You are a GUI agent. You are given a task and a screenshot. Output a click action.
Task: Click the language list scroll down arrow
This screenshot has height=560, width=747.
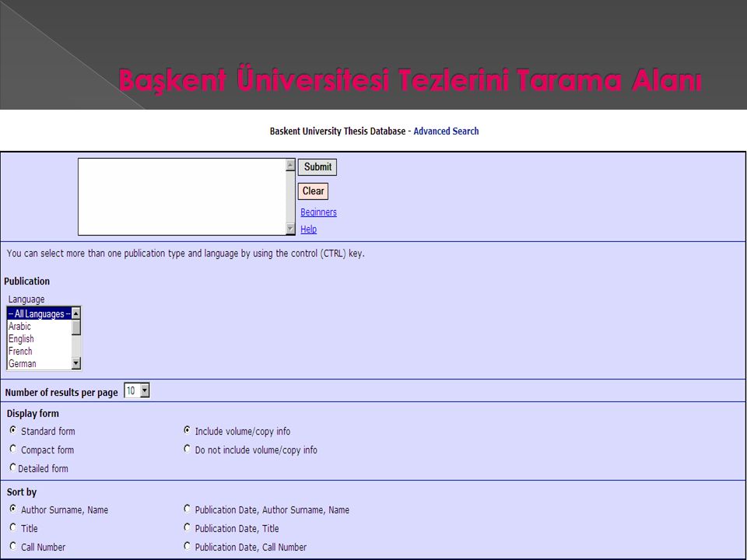pyautogui.click(x=75, y=363)
